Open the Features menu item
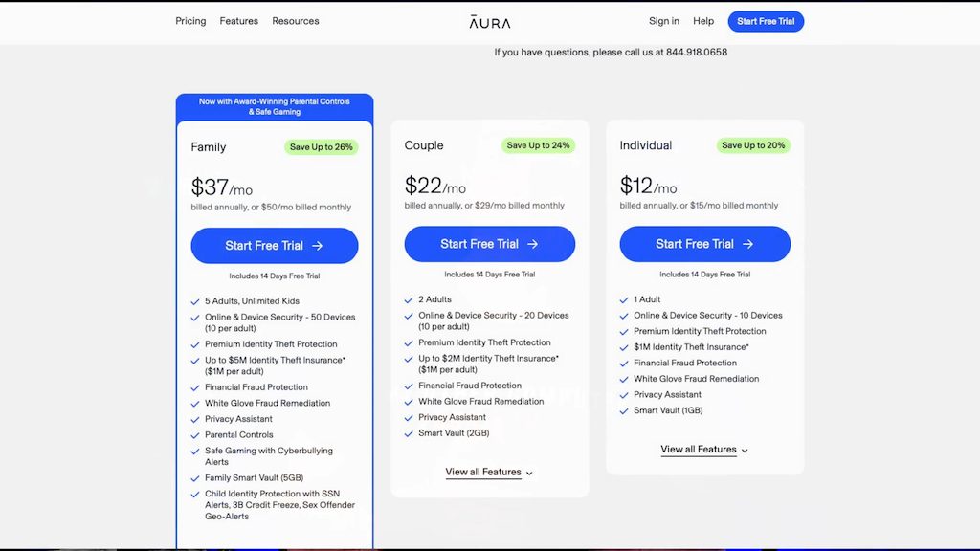The width and height of the screenshot is (980, 551). 238,21
